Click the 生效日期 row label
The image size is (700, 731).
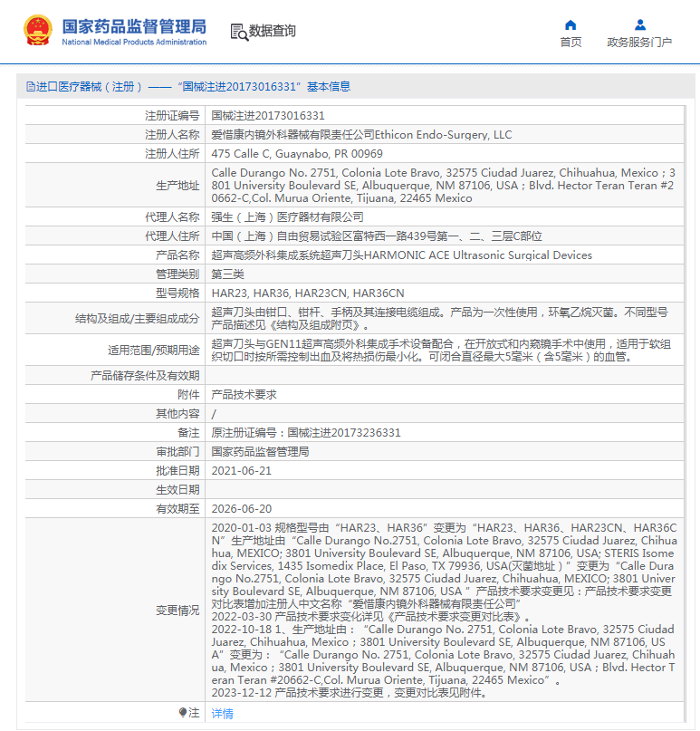(x=177, y=490)
